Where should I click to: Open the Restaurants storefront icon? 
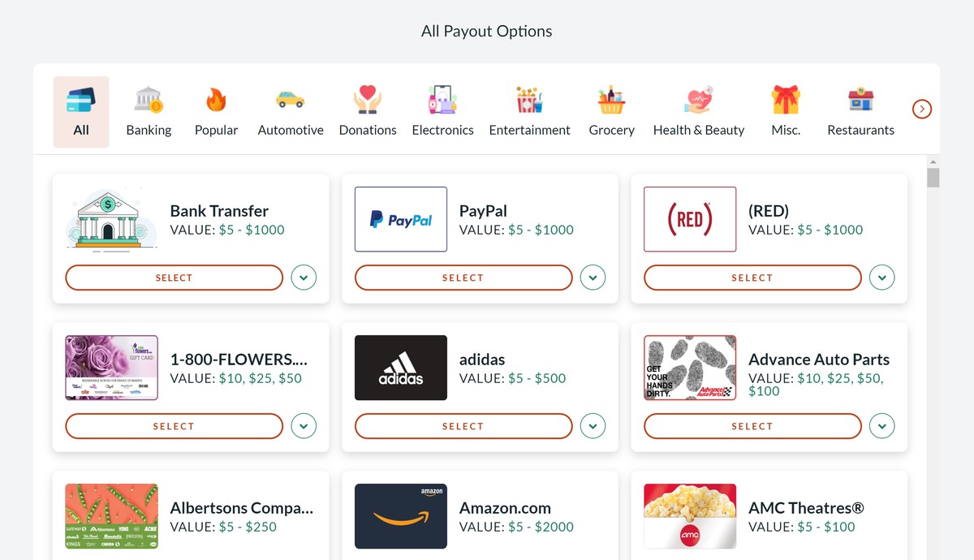[860, 97]
